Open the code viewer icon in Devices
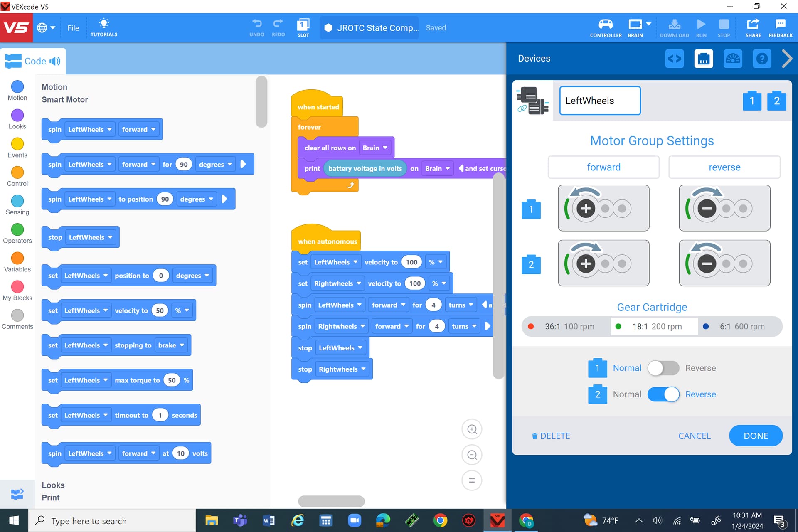Viewport: 798px width, 532px height. pyautogui.click(x=674, y=59)
